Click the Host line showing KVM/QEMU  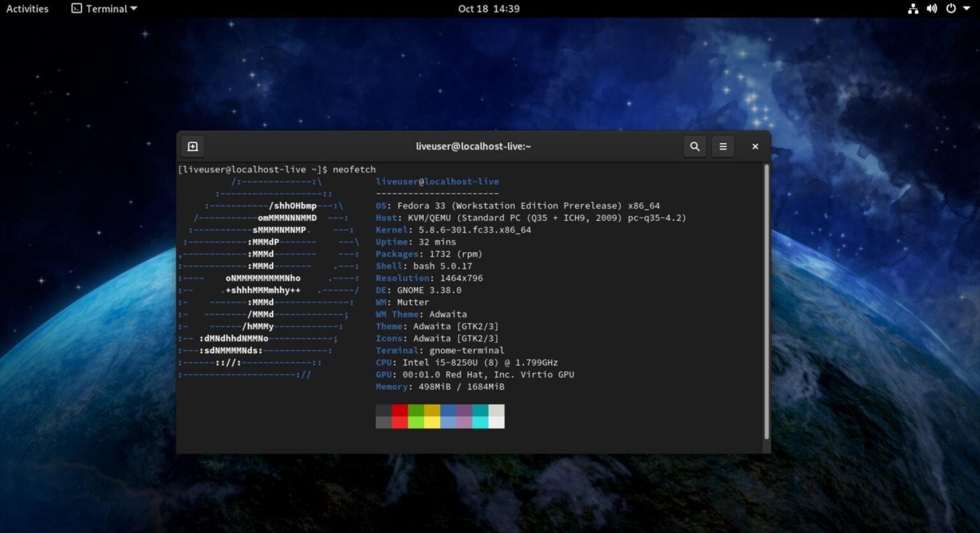pyautogui.click(x=531, y=218)
